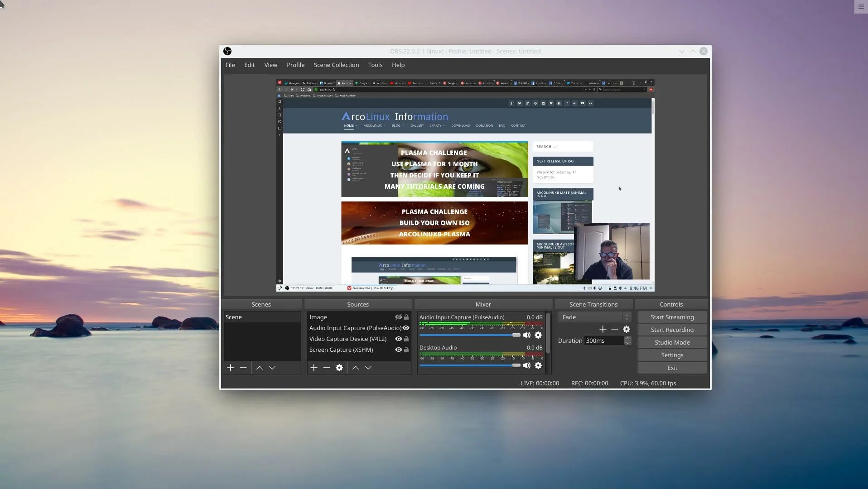Open the Help menu
This screenshot has height=489, width=868.
(x=398, y=65)
